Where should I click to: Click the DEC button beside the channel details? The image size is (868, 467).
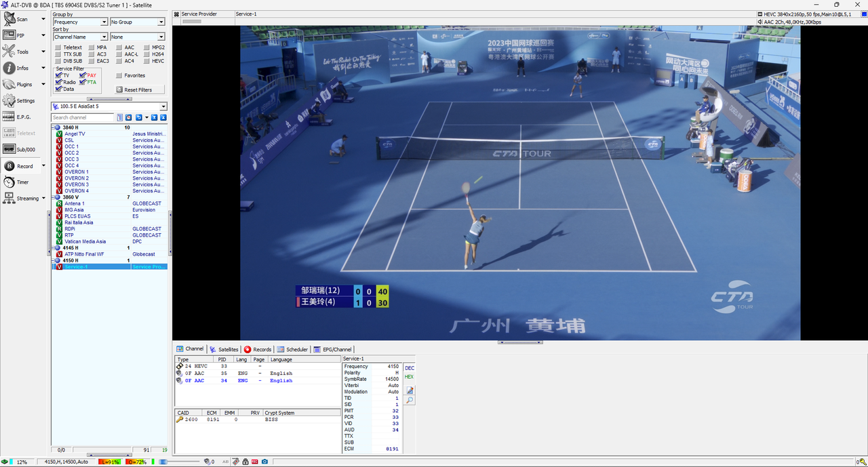tap(410, 368)
